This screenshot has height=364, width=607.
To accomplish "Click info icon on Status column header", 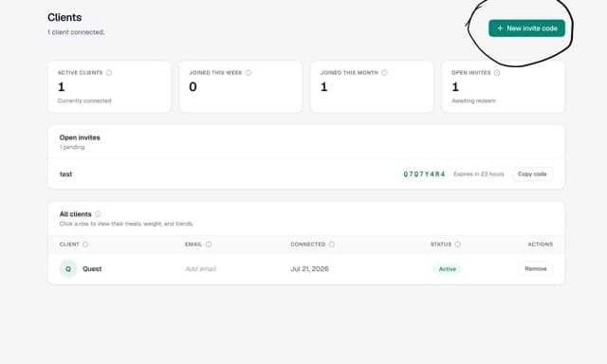I will coord(457,245).
